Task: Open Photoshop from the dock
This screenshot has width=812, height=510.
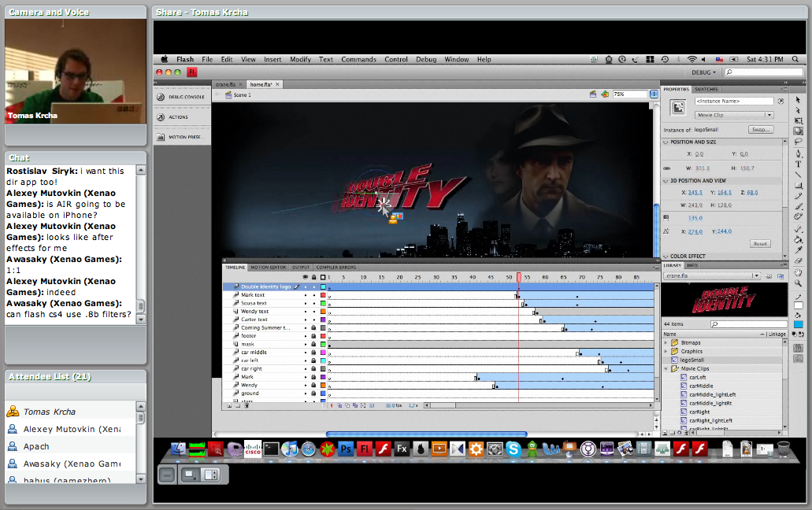Action: click(x=346, y=449)
